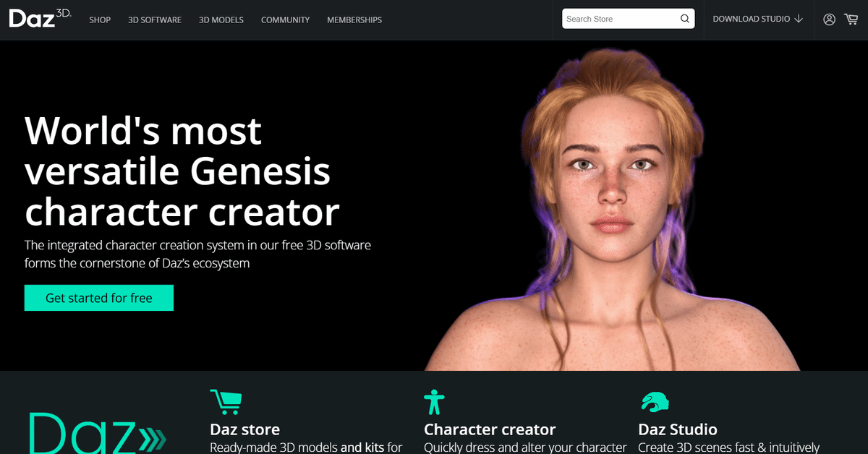This screenshot has height=454, width=868.
Task: Click the Daz Studio hand icon
Action: click(x=655, y=402)
